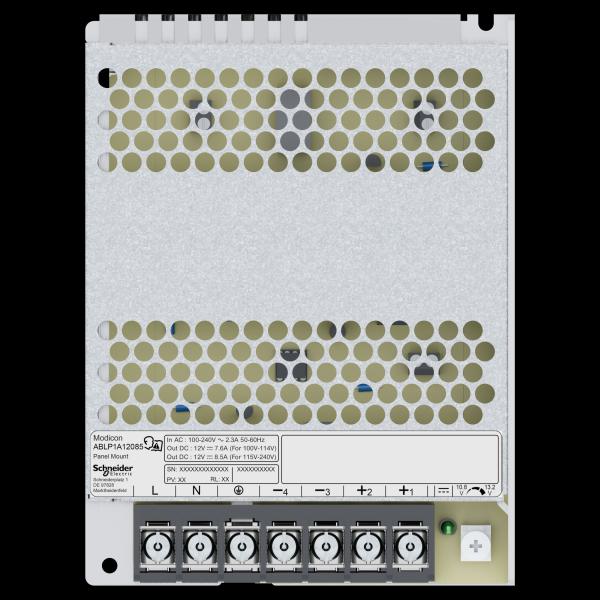This screenshot has width=600, height=600.
Task: Click the voltage adjustment potentiometer screw
Action: [476, 547]
